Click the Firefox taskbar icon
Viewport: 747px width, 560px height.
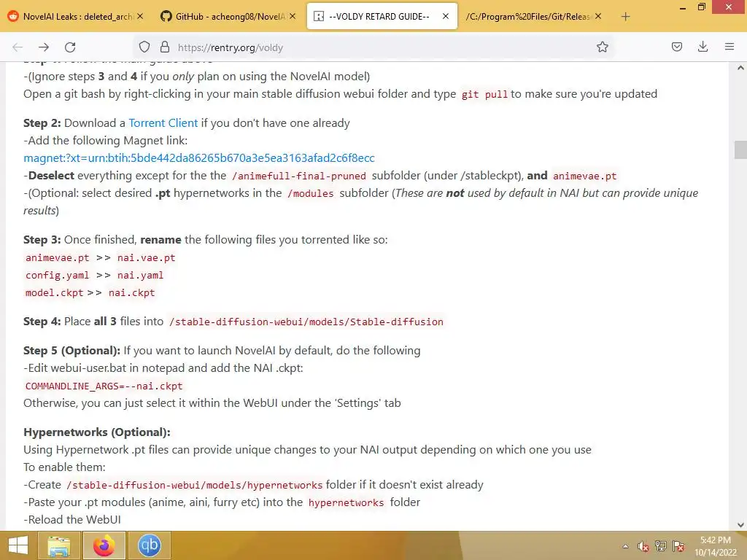104,545
